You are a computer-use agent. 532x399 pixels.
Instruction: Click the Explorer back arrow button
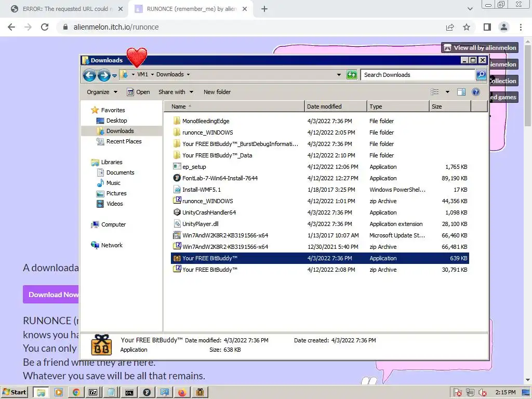(x=89, y=75)
